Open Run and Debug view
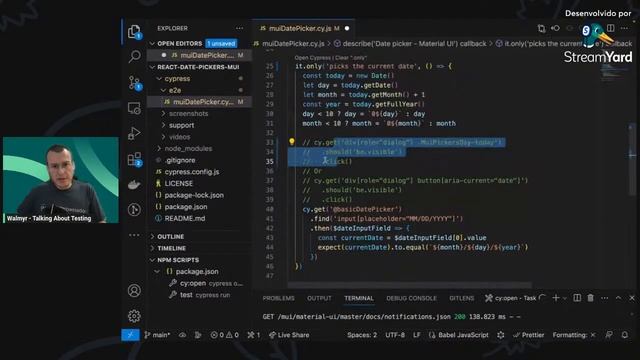Viewport: 640px width, 360px height. tap(134, 133)
